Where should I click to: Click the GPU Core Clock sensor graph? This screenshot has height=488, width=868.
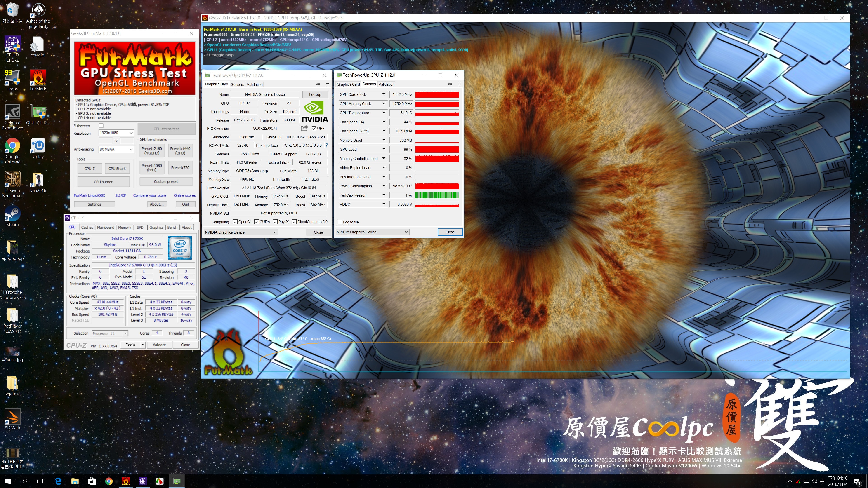pos(437,95)
